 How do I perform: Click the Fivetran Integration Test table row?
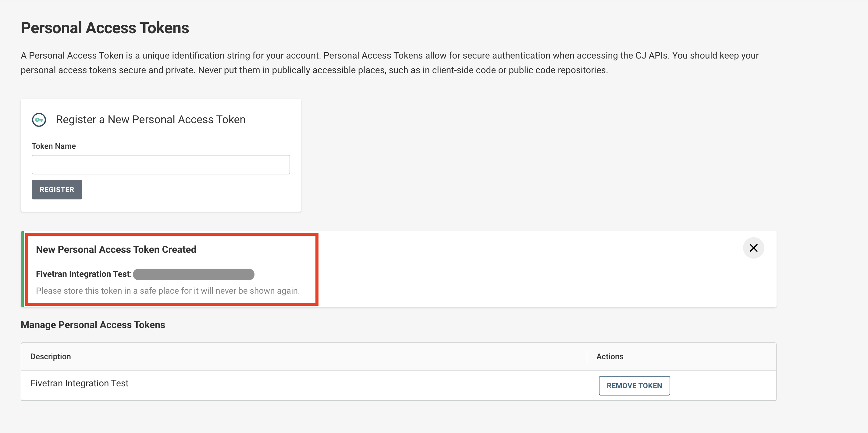[x=80, y=383]
